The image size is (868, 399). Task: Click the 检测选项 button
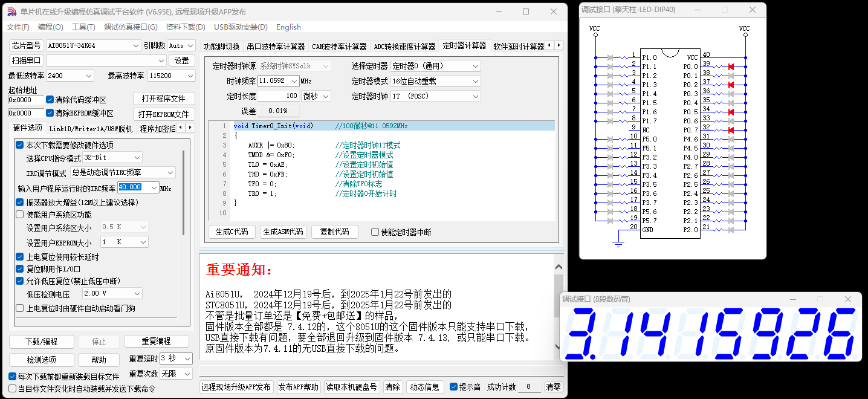click(42, 360)
